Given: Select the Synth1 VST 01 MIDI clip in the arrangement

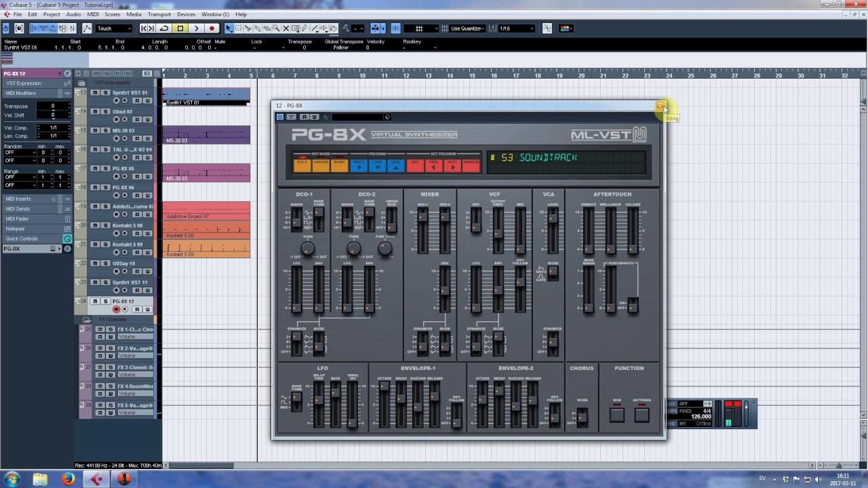Looking at the screenshot, I should (207, 97).
